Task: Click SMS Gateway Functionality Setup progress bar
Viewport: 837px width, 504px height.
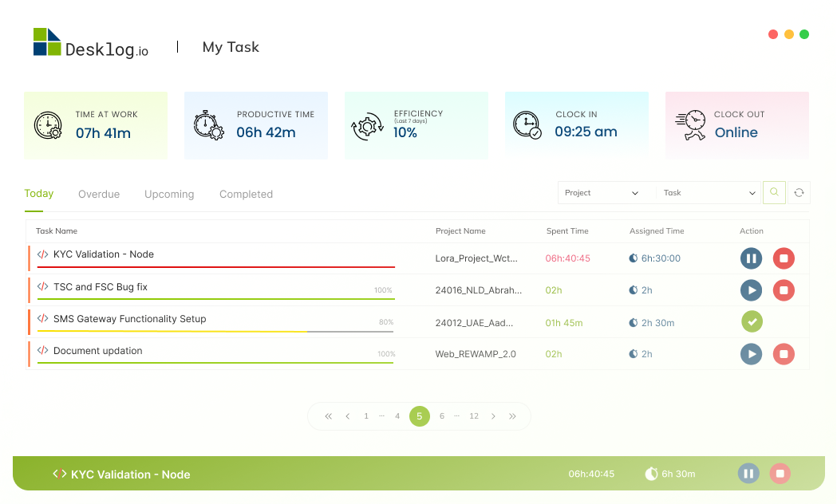Action: pyautogui.click(x=215, y=331)
